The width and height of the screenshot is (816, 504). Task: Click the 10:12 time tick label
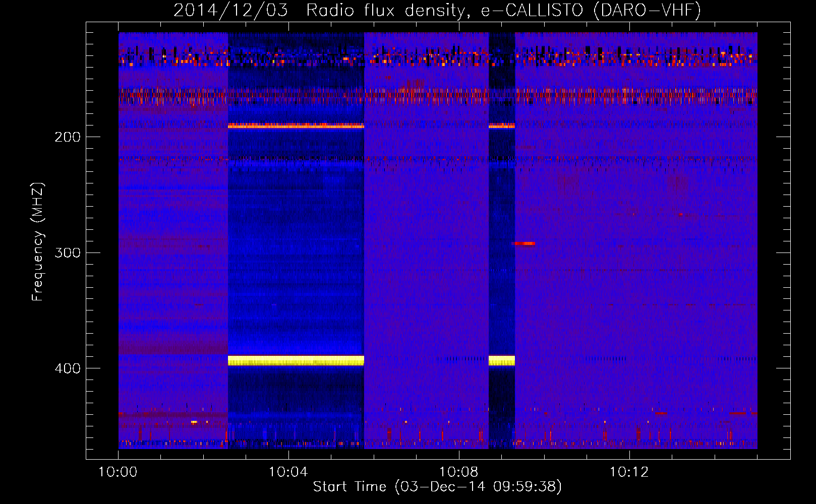[629, 472]
